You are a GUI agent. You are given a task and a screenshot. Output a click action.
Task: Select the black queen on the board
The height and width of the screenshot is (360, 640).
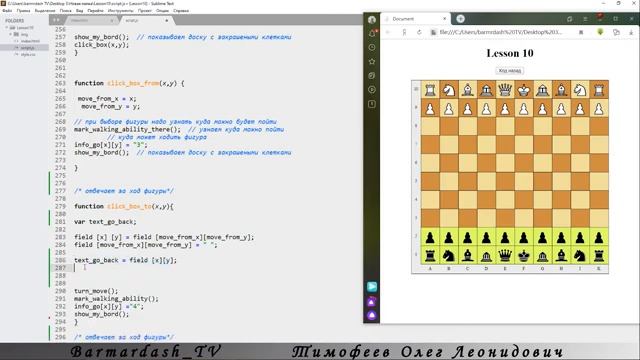[x=505, y=256]
